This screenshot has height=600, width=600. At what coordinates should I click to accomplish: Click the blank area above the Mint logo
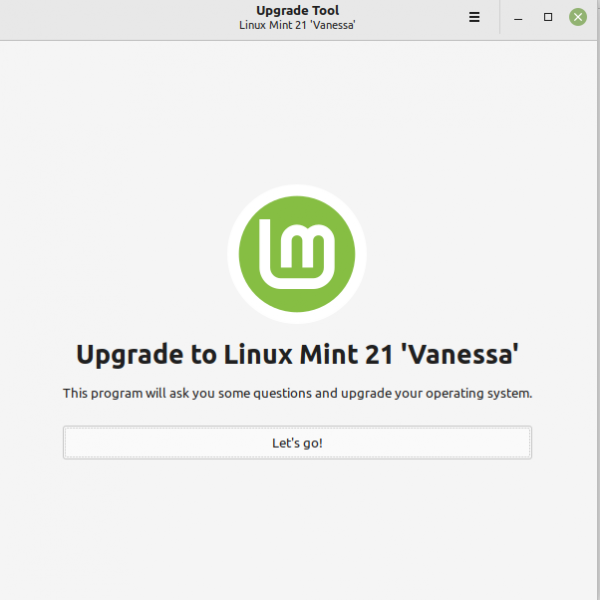[297, 111]
